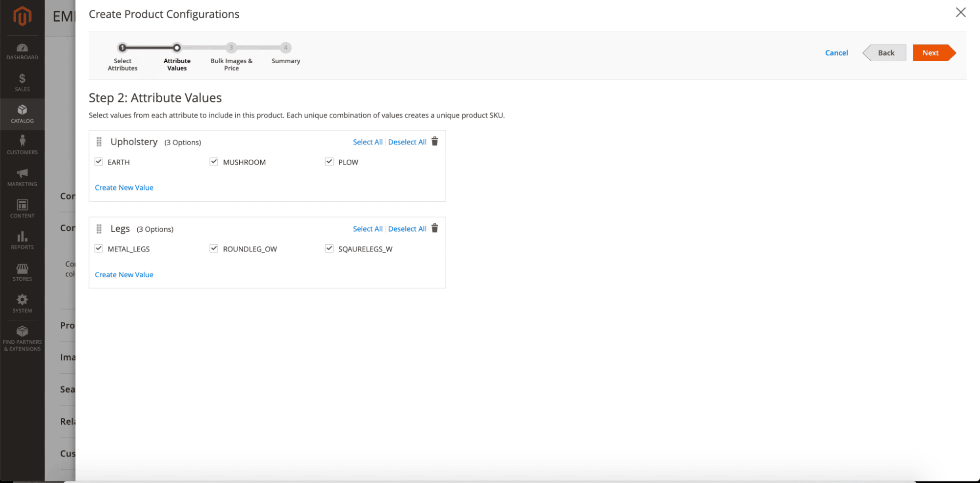This screenshot has height=483, width=980.
Task: Click the Upholstery attribute title
Action: pos(134,142)
